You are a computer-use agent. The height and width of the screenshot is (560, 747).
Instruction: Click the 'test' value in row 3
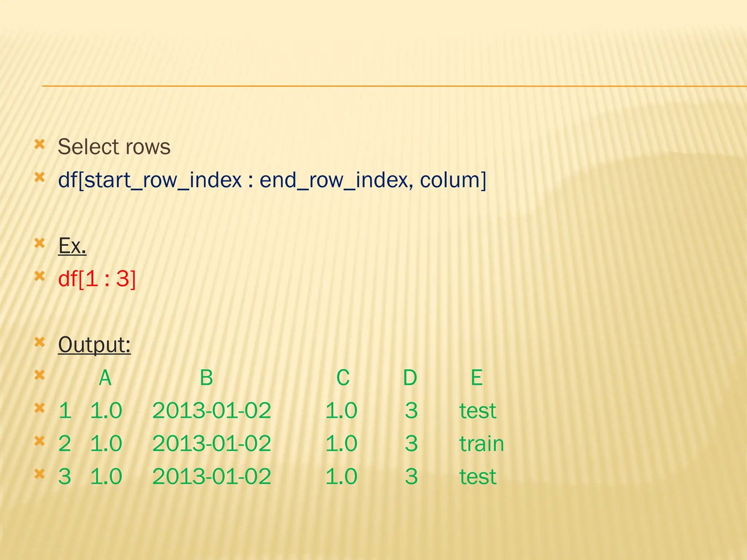click(x=478, y=477)
